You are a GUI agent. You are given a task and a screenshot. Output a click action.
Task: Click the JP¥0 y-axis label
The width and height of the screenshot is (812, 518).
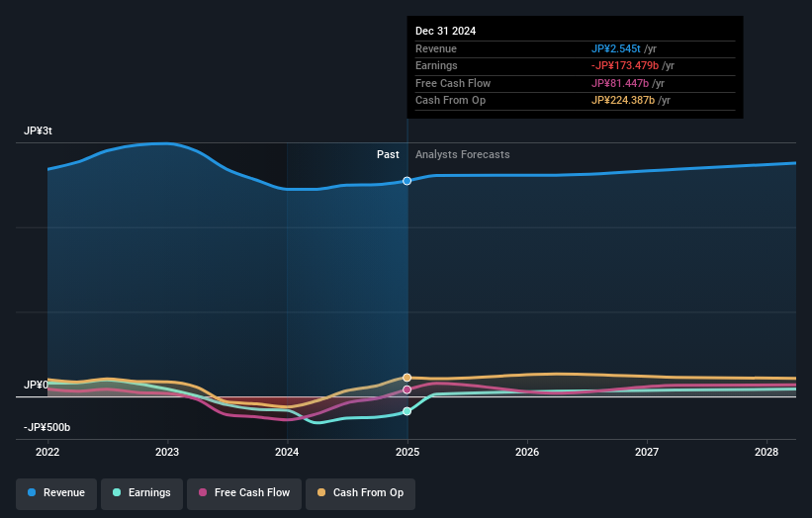36,385
